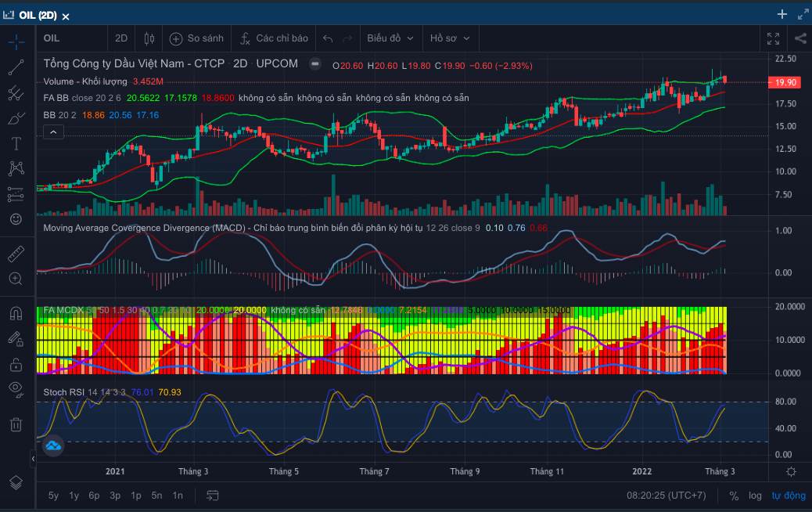The width and height of the screenshot is (812, 512).
Task: Open the object tree layers icon
Action: pyautogui.click(x=16, y=482)
